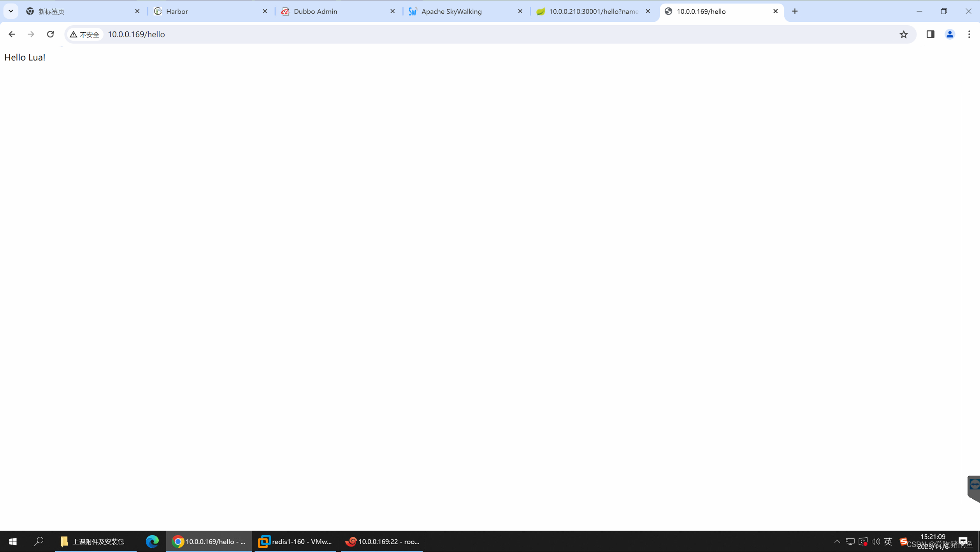Open the Chrome profile avatar
This screenshot has width=980, height=552.
click(x=950, y=34)
